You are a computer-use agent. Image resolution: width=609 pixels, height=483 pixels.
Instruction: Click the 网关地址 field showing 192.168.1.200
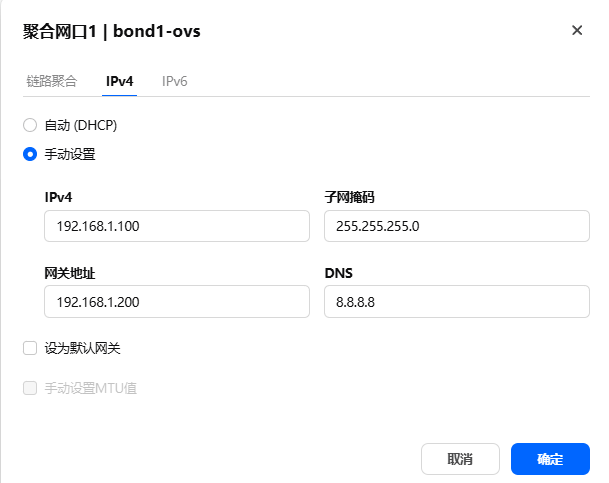tap(177, 301)
